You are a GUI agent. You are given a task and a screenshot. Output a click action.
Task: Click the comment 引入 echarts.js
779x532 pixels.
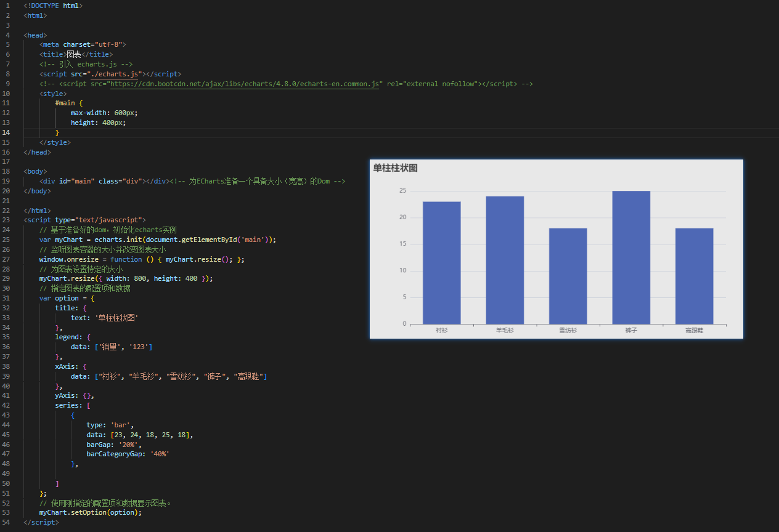pyautogui.click(x=86, y=64)
